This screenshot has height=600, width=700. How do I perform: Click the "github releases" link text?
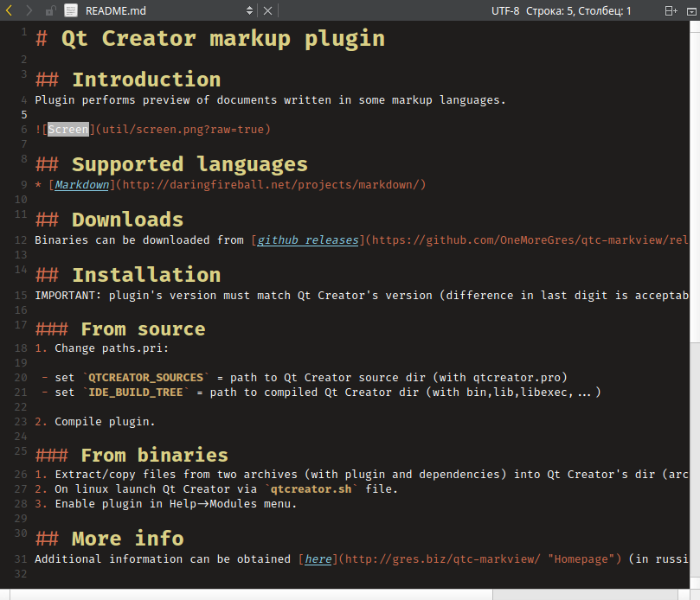click(x=308, y=240)
